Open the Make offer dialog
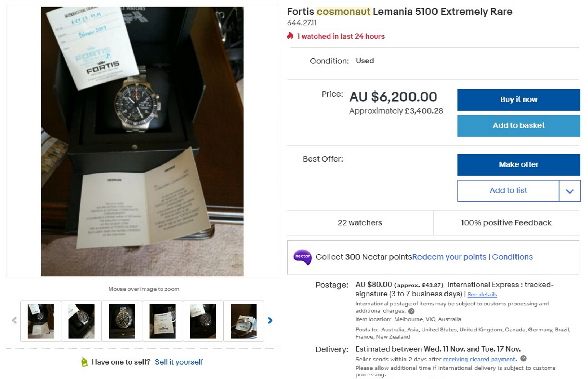Image resolution: width=588 pixels, height=379 pixels. point(519,165)
